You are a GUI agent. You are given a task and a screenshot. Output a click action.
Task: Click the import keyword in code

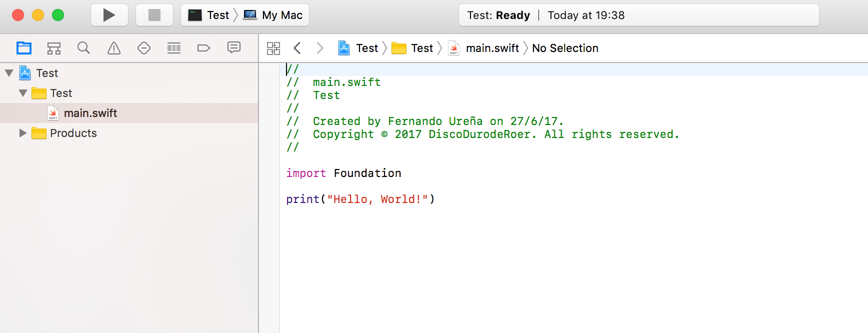click(x=306, y=173)
